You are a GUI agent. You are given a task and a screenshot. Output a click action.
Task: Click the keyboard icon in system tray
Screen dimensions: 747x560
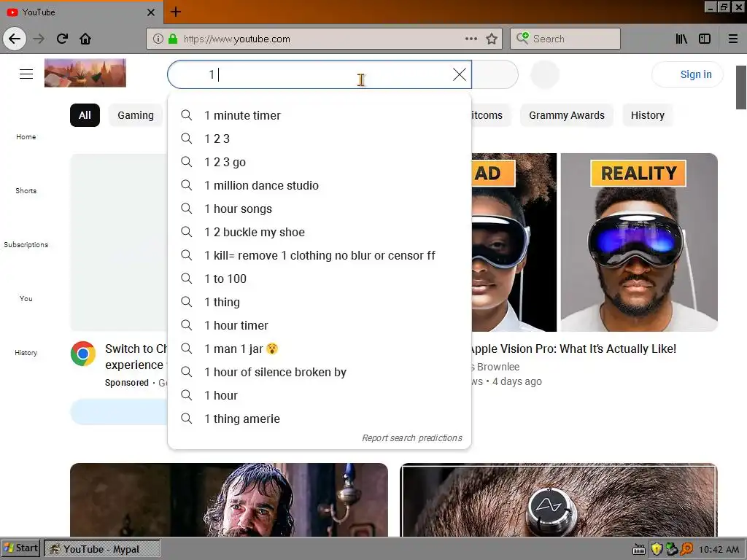pos(639,550)
